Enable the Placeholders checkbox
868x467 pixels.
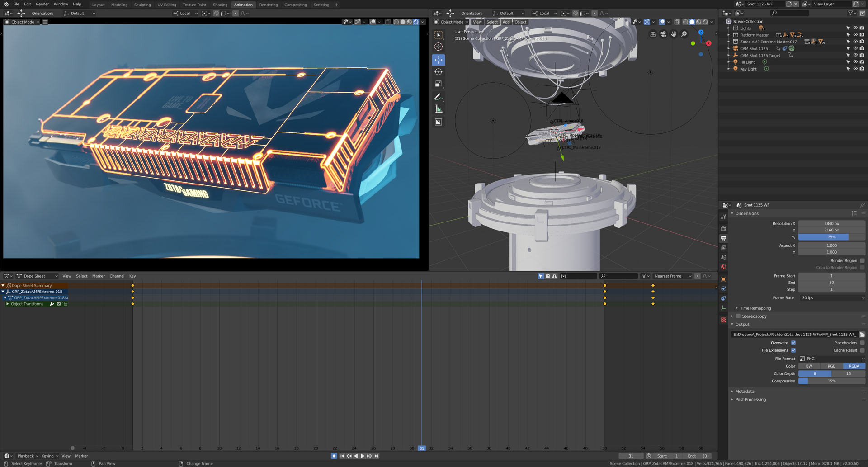[x=862, y=343]
